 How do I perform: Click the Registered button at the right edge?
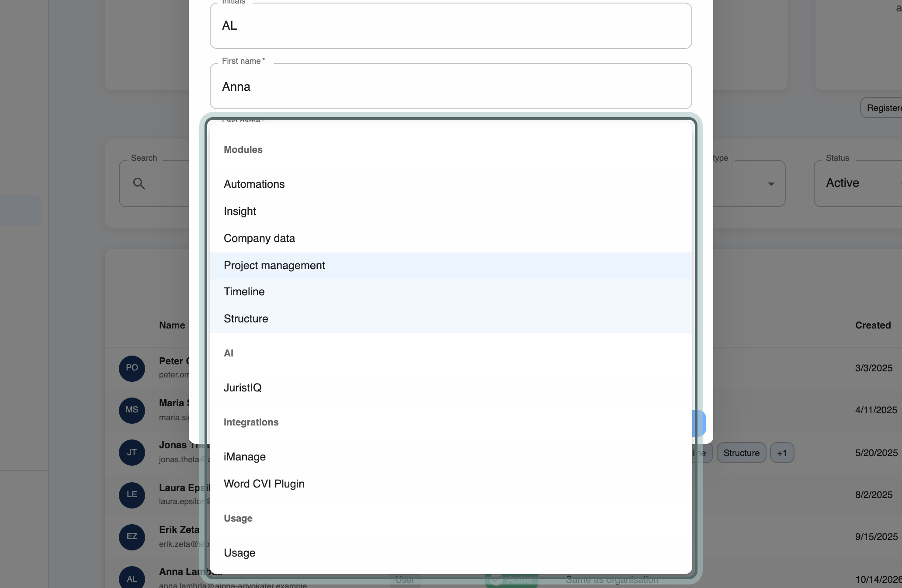point(881,108)
